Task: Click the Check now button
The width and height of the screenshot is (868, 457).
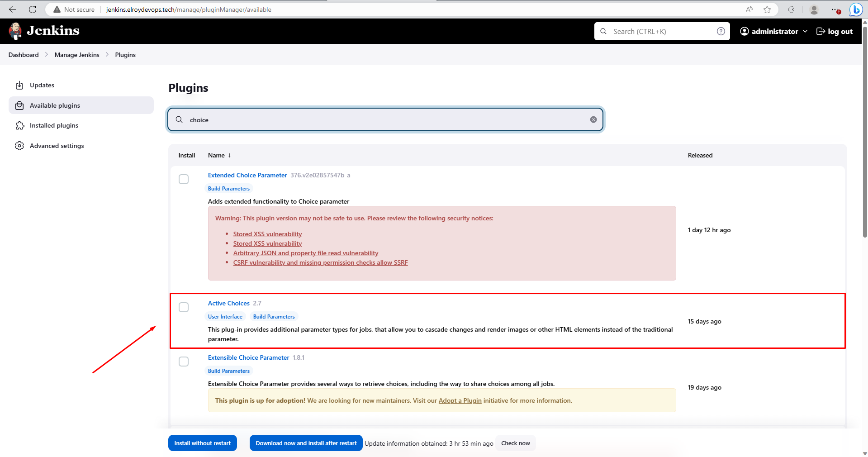Action: click(516, 443)
